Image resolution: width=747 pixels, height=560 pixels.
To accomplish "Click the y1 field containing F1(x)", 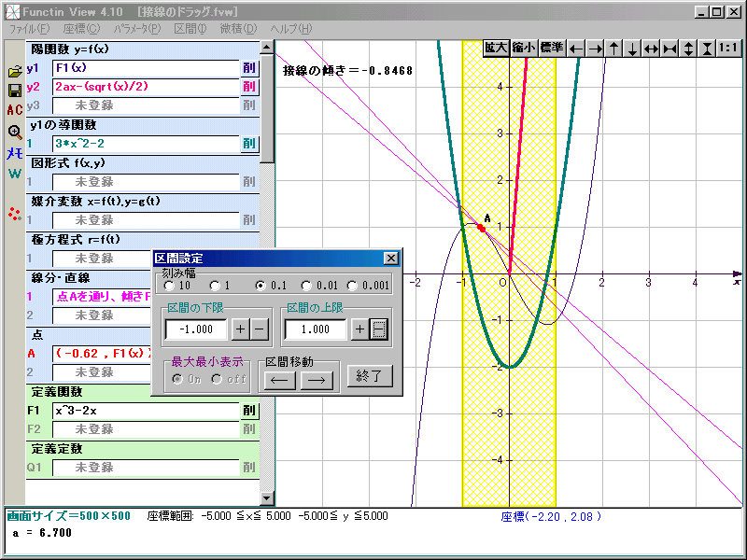I will click(146, 68).
